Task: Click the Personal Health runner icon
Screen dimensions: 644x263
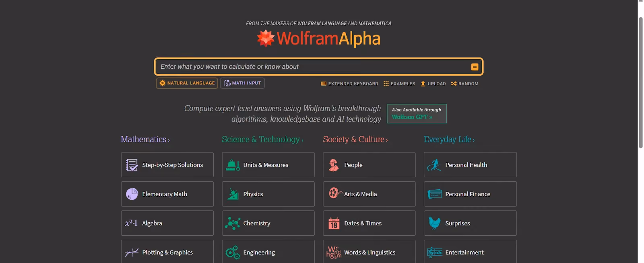Action: tap(434, 165)
